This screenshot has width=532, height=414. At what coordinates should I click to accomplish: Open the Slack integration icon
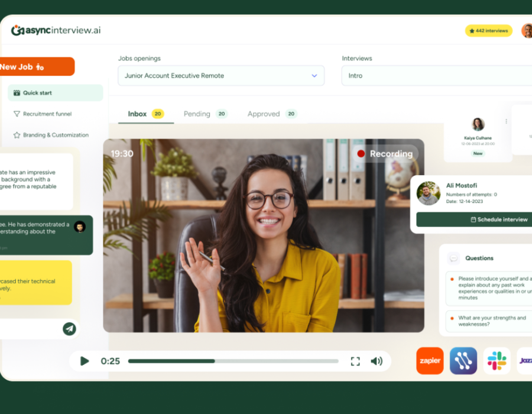497,361
